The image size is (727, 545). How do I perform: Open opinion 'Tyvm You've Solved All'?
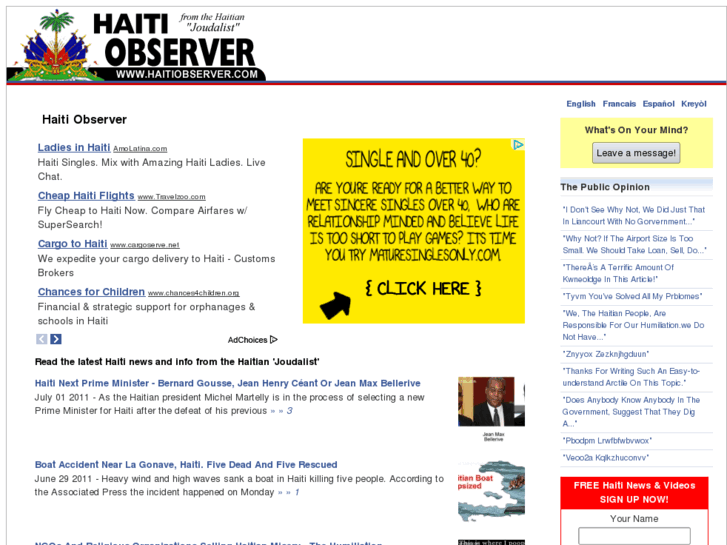632,296
